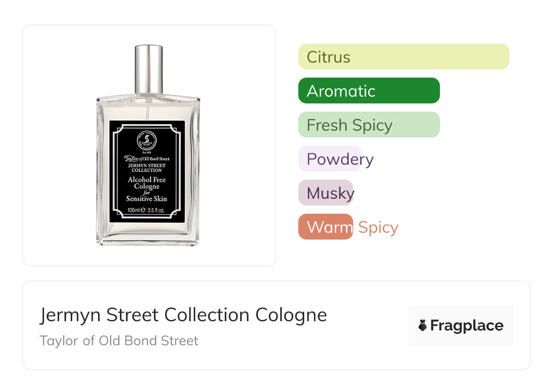
Task: Open the cologne bottle product image
Action: tap(148, 145)
